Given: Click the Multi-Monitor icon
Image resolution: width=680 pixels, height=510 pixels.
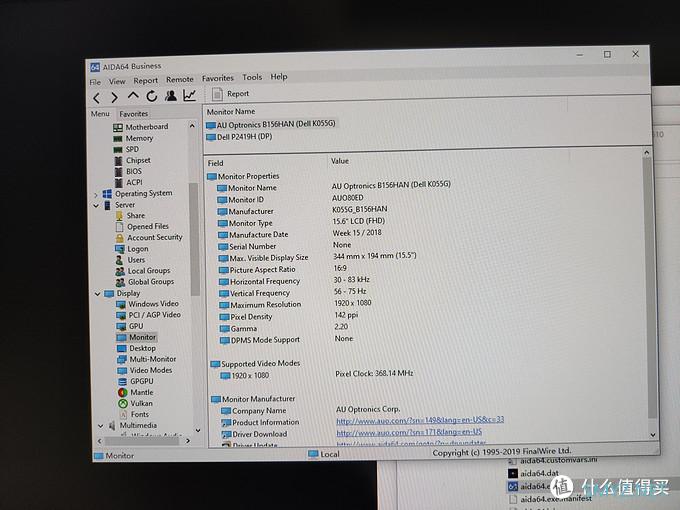Looking at the screenshot, I should (122, 360).
